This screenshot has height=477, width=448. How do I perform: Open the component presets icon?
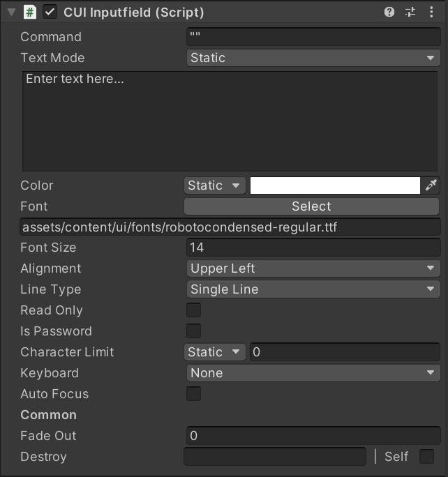(410, 12)
